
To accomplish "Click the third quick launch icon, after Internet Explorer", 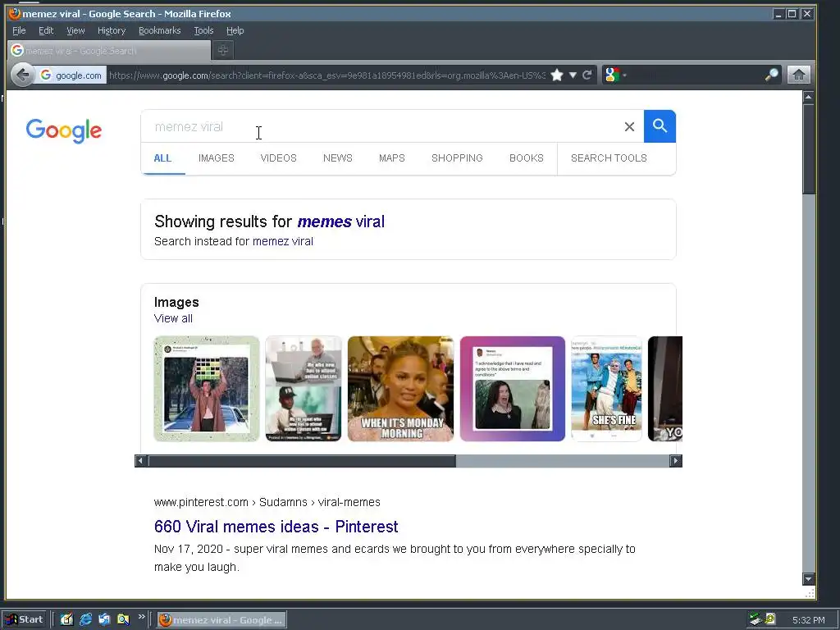I will [x=104, y=619].
